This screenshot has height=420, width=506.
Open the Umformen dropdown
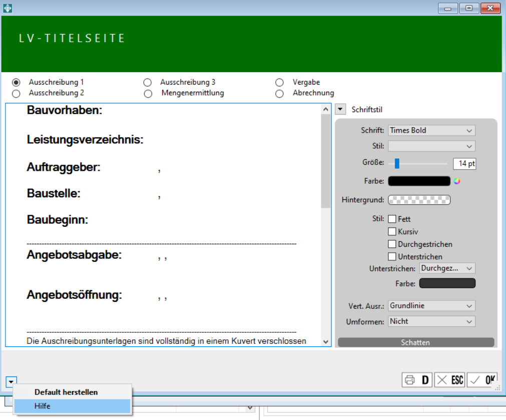431,321
